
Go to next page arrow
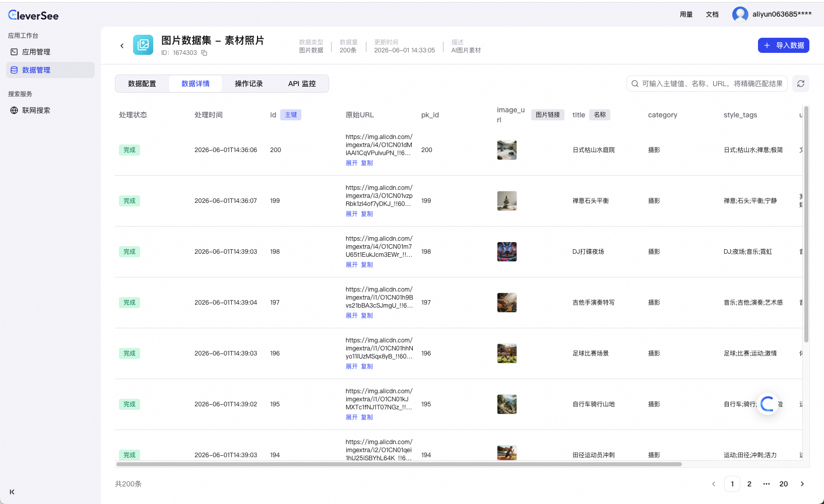click(x=802, y=484)
